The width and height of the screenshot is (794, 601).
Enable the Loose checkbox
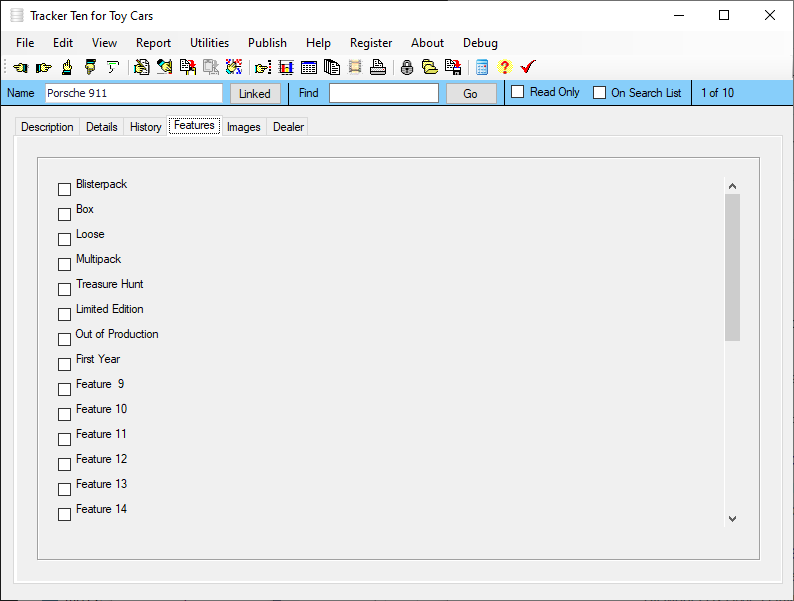pos(64,239)
